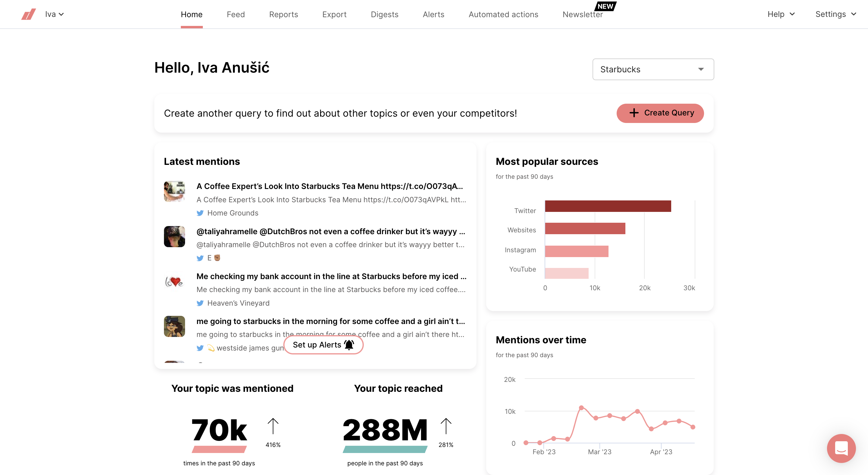Image resolution: width=868 pixels, height=475 pixels.
Task: Click the NEW badge on Newsletter
Action: click(605, 6)
